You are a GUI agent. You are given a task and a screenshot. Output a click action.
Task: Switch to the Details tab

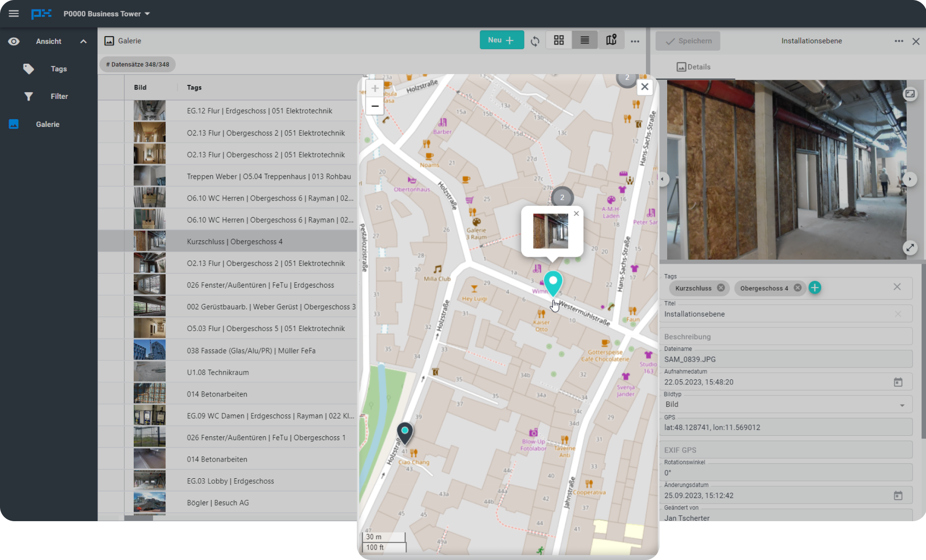point(694,67)
